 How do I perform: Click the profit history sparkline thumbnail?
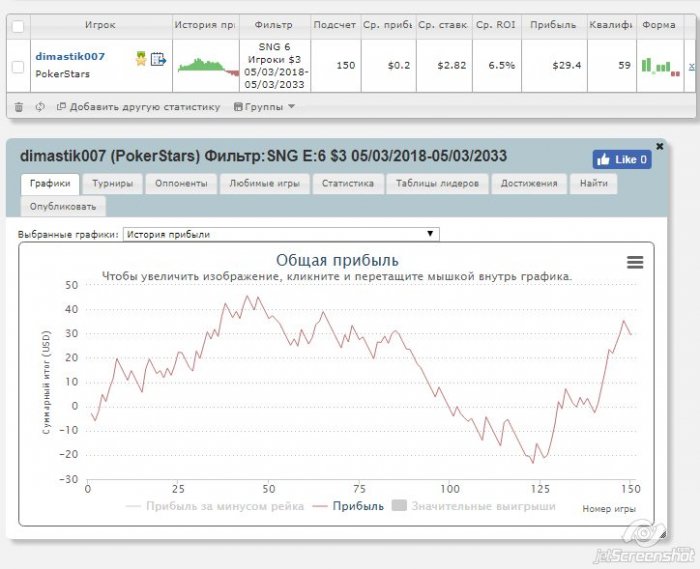pos(208,66)
